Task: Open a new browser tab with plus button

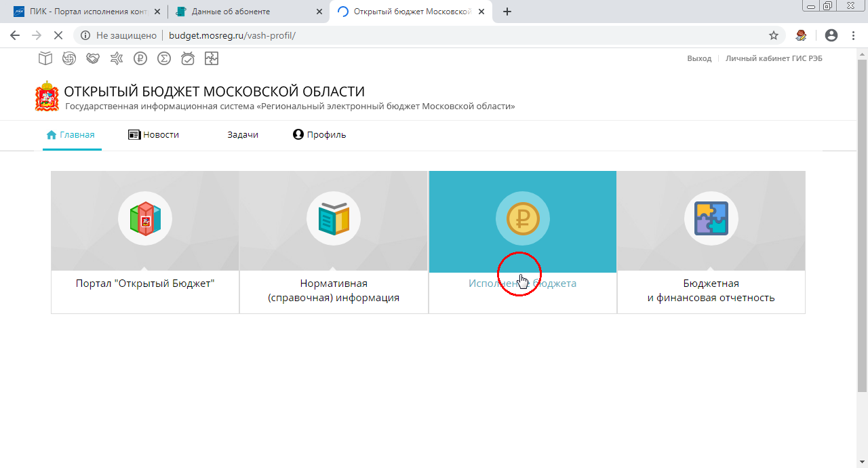Action: point(507,12)
